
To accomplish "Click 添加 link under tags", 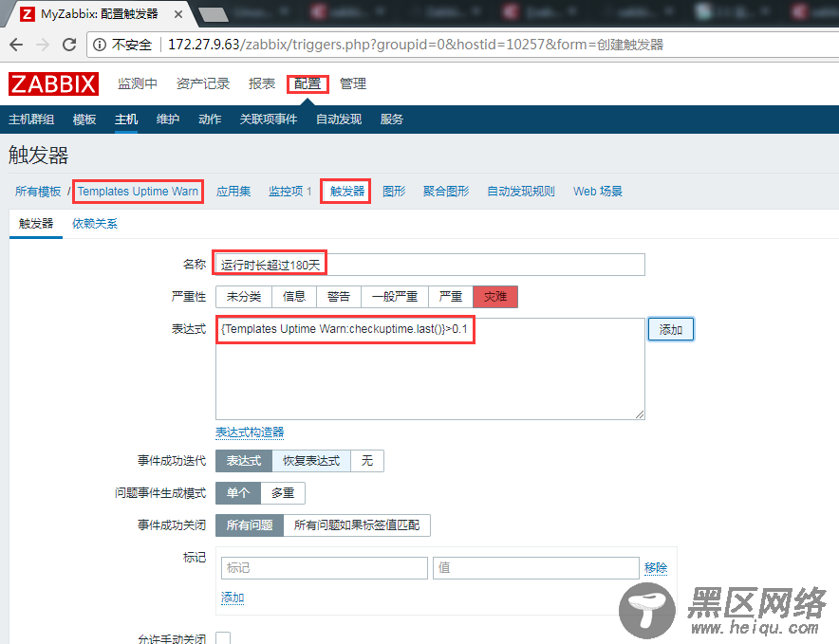I will pyautogui.click(x=233, y=598).
